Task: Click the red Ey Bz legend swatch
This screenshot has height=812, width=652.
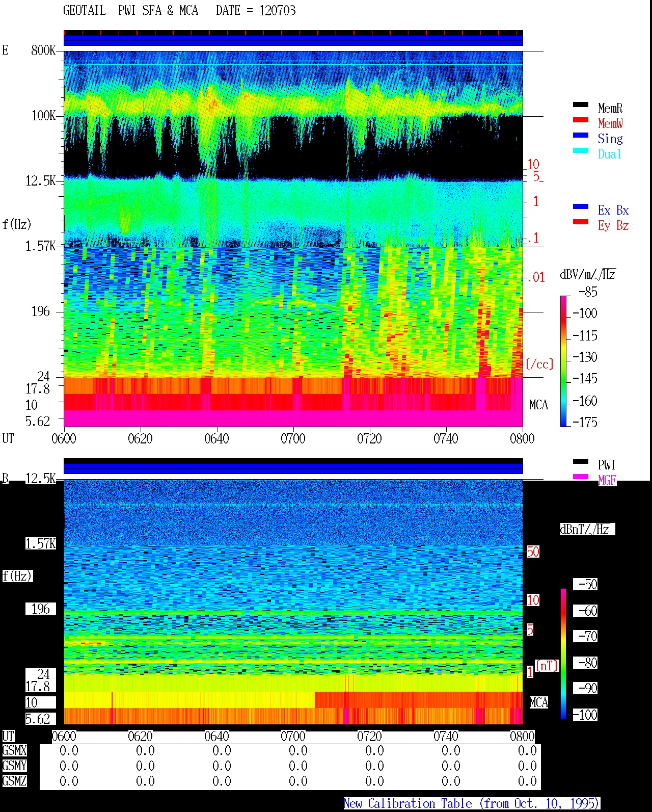Action: pyautogui.click(x=581, y=222)
